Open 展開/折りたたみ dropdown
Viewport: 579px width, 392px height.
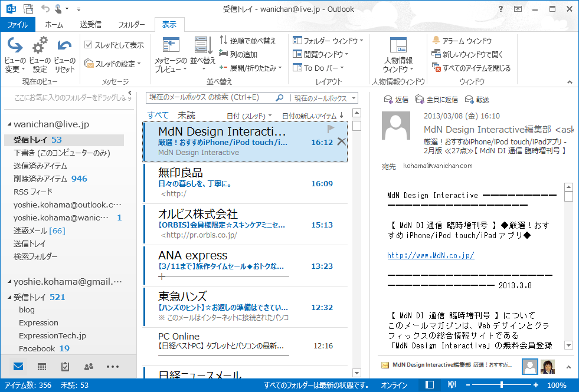click(251, 68)
